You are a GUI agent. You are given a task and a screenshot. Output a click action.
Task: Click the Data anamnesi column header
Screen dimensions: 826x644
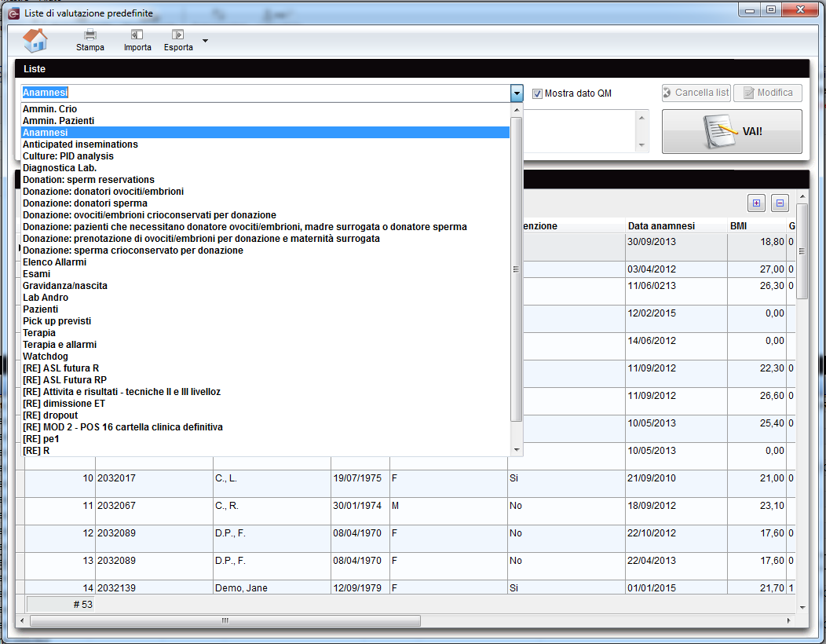point(676,226)
